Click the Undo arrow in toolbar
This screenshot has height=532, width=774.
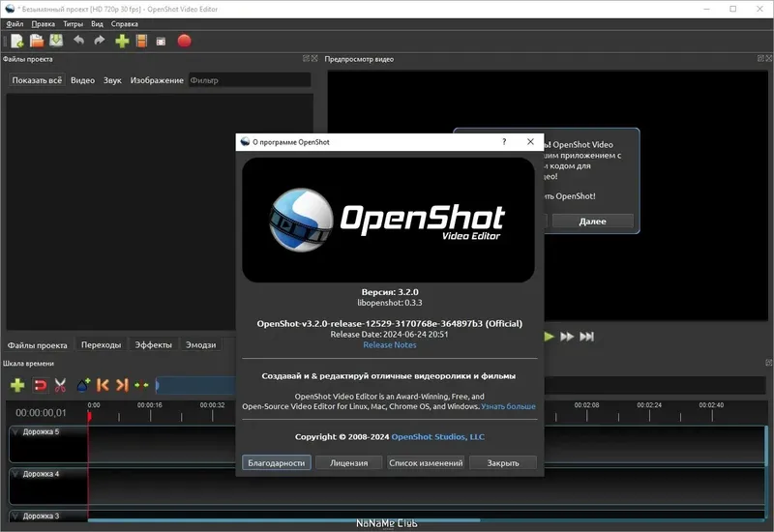pyautogui.click(x=78, y=41)
